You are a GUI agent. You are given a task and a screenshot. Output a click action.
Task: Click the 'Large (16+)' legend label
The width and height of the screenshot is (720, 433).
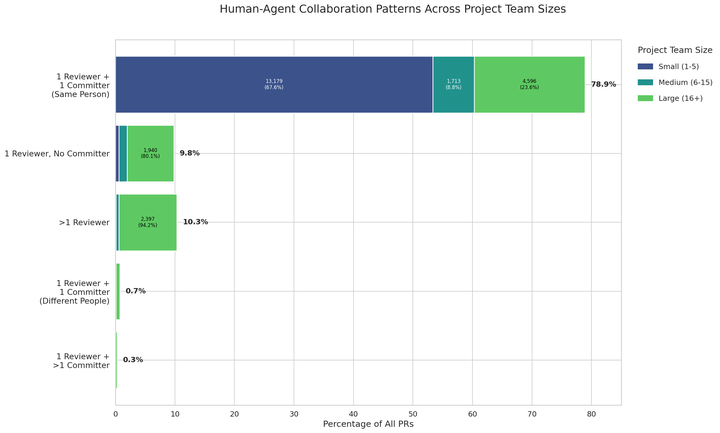(680, 98)
